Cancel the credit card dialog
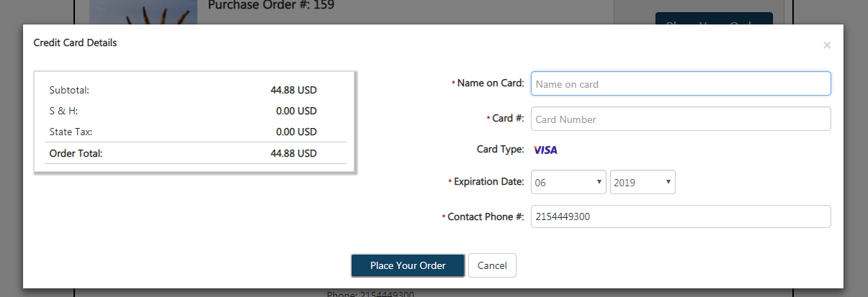 (x=492, y=265)
